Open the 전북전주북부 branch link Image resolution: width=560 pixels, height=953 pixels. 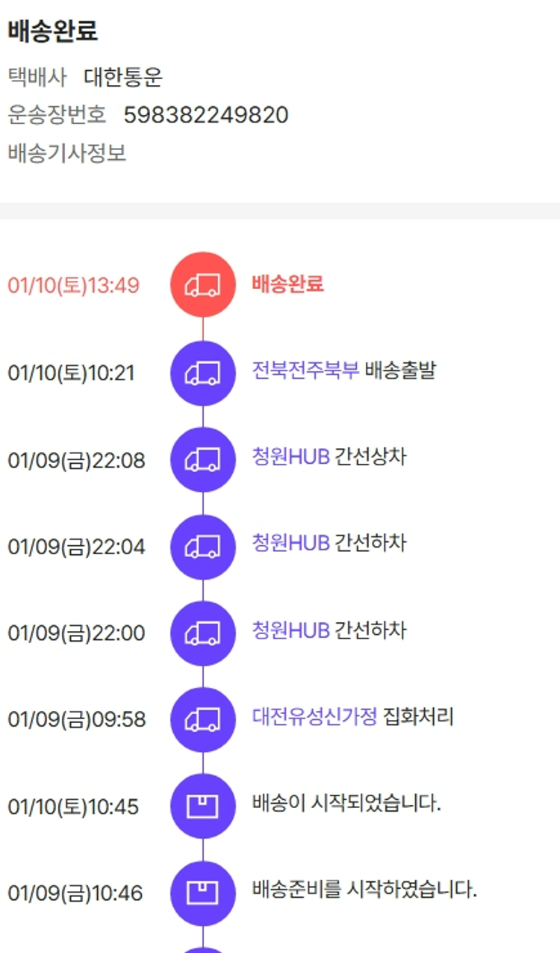coord(305,370)
